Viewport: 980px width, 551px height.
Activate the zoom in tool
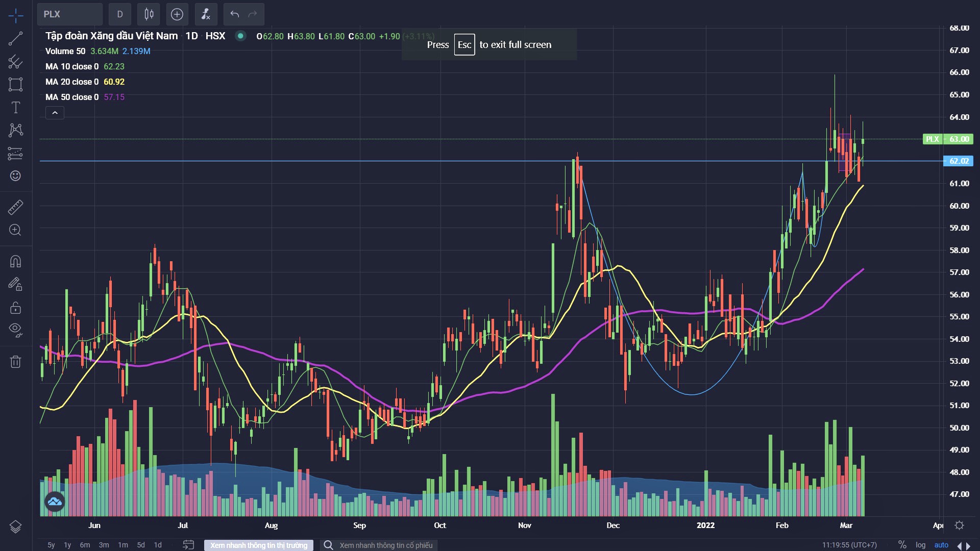click(x=15, y=230)
